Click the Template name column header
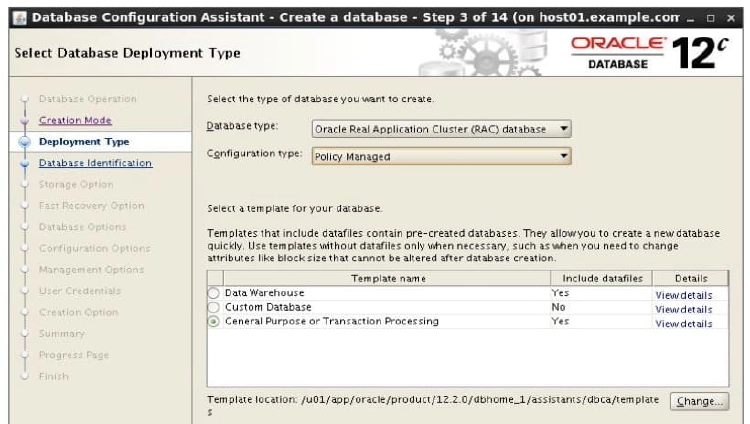This screenshot has width=750, height=424. coord(387,279)
